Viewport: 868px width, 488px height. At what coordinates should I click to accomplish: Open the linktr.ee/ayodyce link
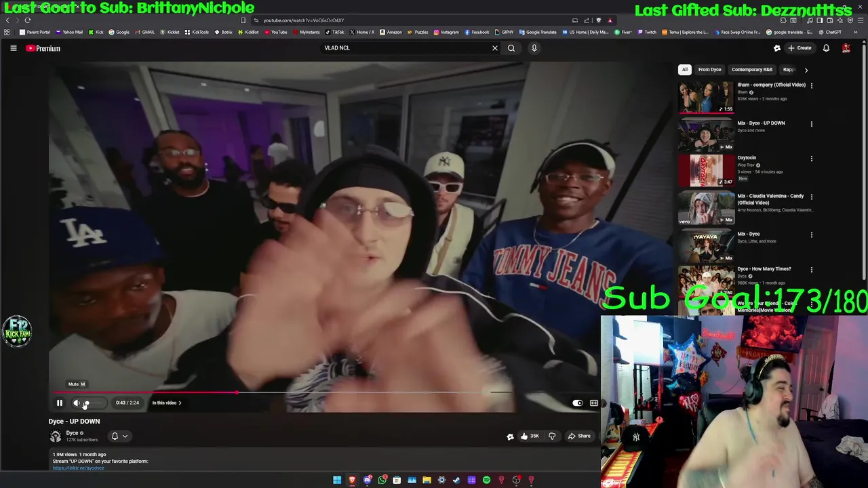point(78,468)
